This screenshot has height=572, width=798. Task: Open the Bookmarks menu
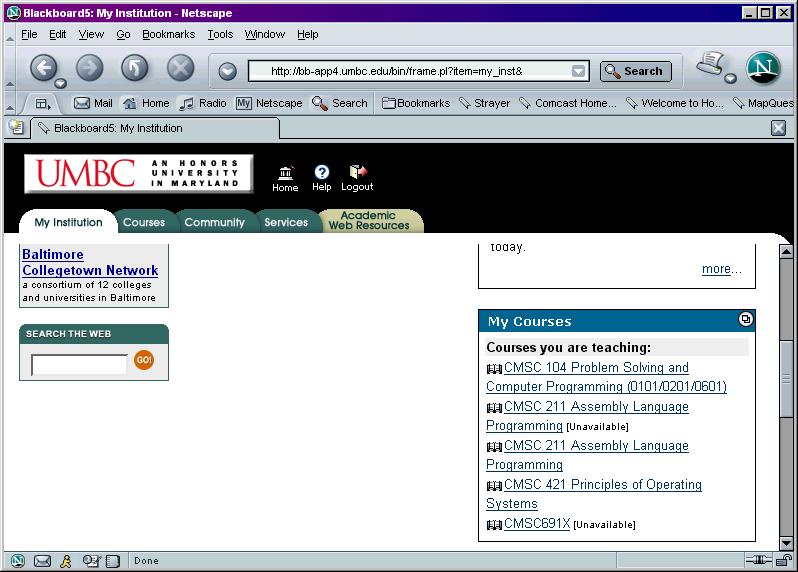pyautogui.click(x=168, y=34)
